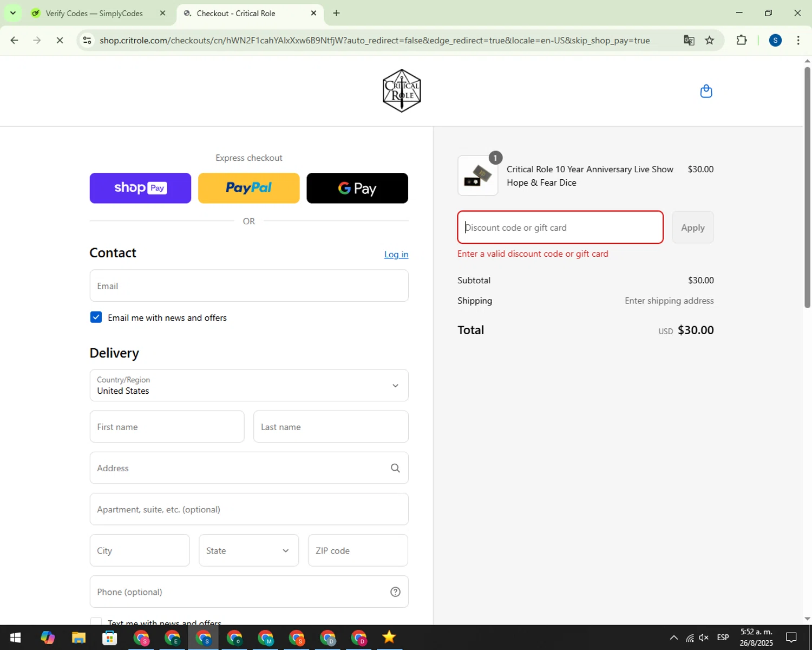Pay with Shop Pay express checkout
Viewport: 812px width, 650px height.
[x=140, y=188]
